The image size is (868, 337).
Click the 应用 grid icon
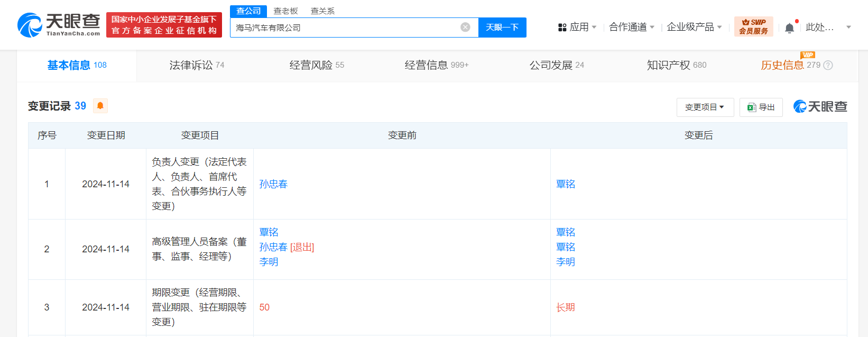tap(562, 27)
